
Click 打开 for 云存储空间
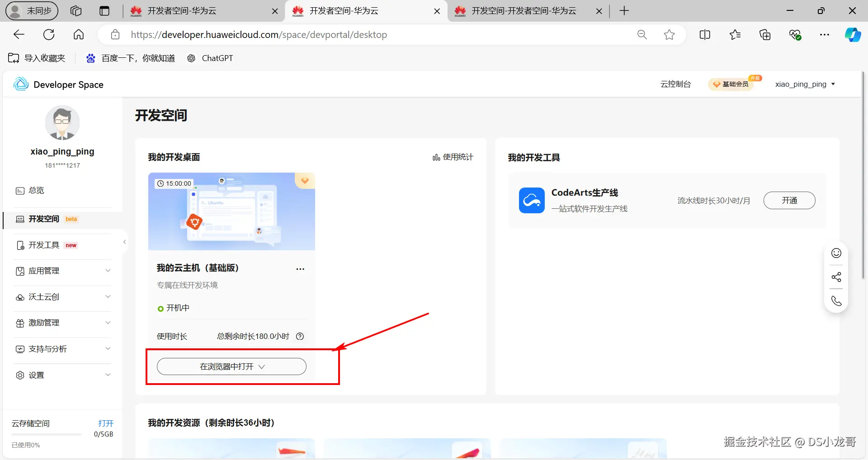(x=106, y=423)
